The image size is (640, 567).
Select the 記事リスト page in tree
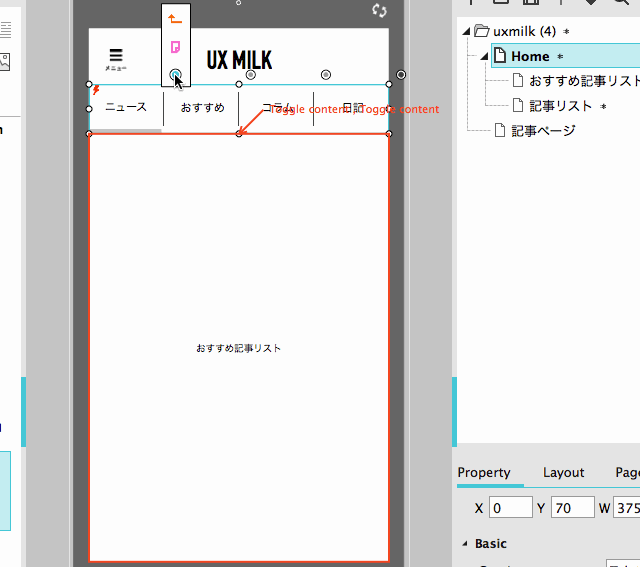coord(560,105)
